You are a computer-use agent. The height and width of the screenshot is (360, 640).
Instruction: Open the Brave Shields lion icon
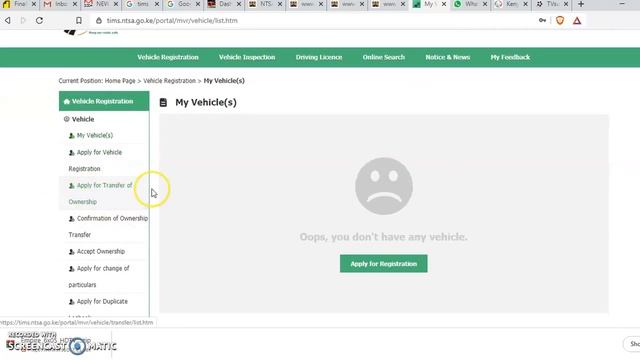click(560, 20)
